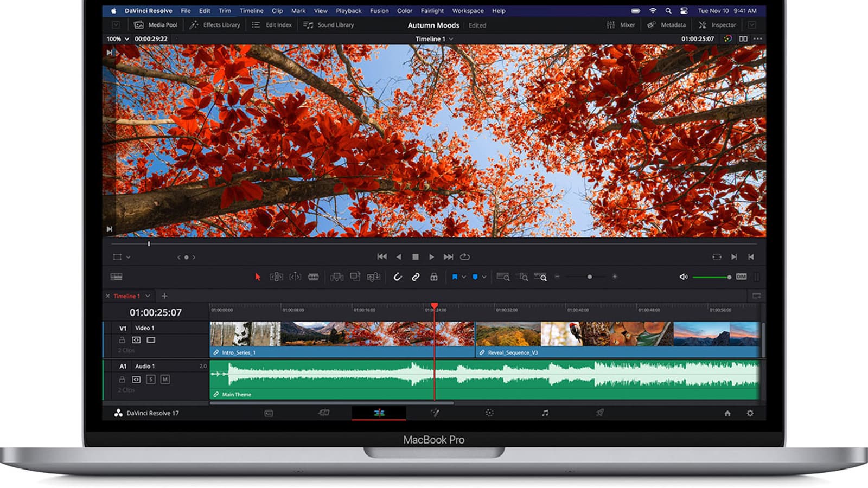This screenshot has width=868, height=488.
Task: Select the red arrow Selection Mode tool
Action: pyautogui.click(x=258, y=277)
